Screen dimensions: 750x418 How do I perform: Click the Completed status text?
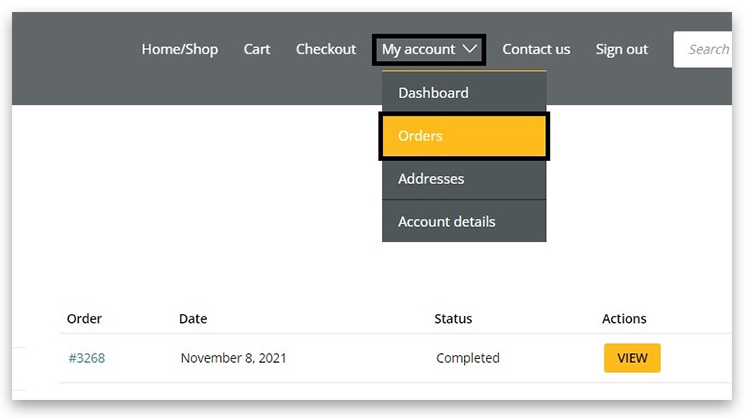[x=468, y=358]
